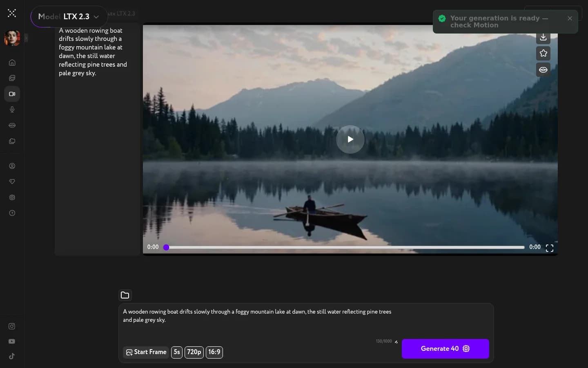588x368 pixels.
Task: Open the Home section
Action: (12, 63)
